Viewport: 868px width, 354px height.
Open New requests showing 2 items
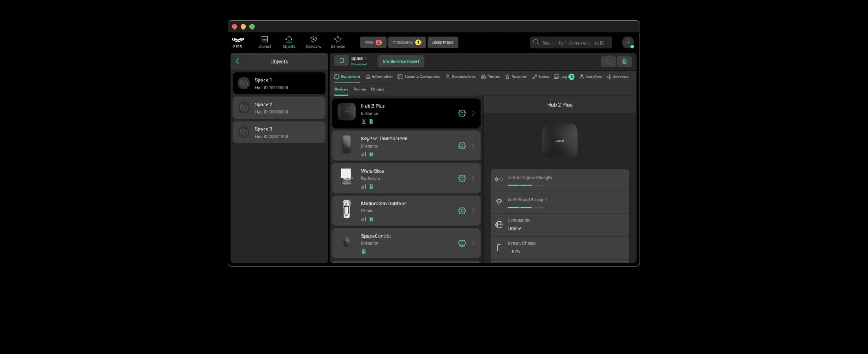(372, 42)
